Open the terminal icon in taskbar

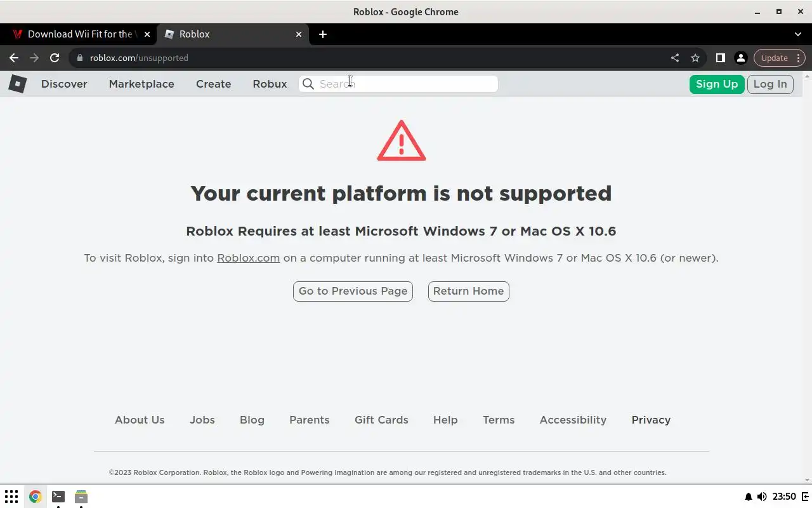pos(58,497)
